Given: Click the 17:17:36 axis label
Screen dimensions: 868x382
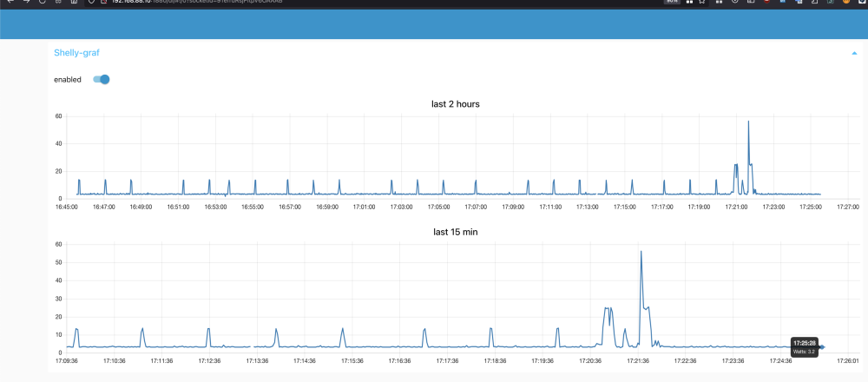Looking at the screenshot, I should [447, 361].
